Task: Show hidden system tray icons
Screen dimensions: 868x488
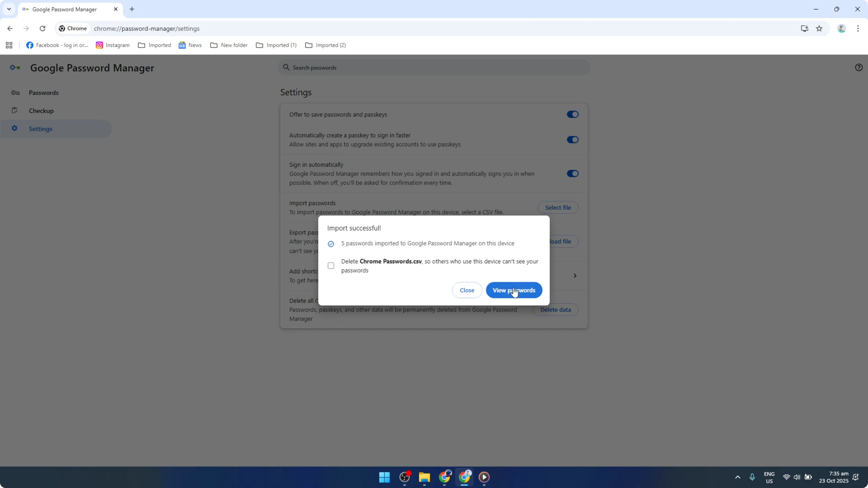Action: 738,477
